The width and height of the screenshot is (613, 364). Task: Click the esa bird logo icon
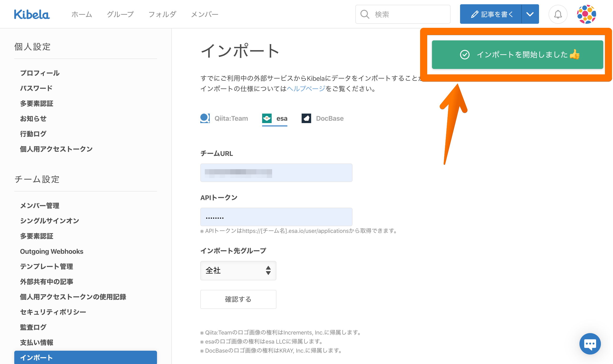[x=267, y=118]
